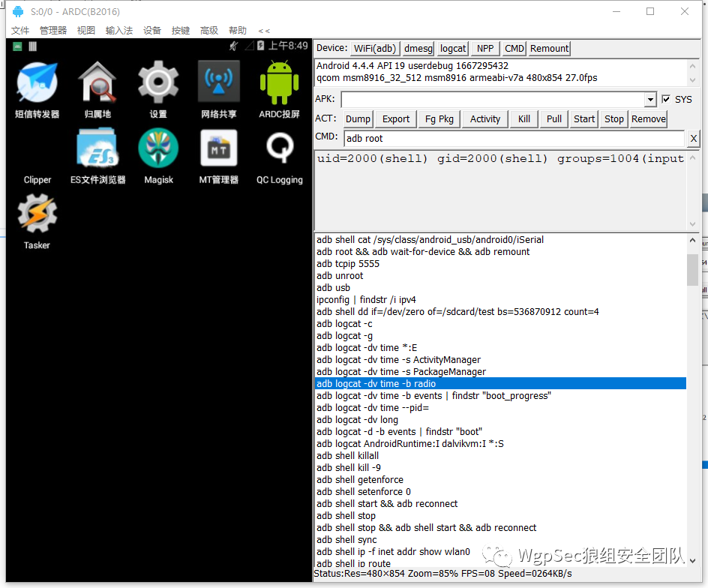Viewport: 708px width, 588px height.
Task: Click the logcat button
Action: click(453, 48)
